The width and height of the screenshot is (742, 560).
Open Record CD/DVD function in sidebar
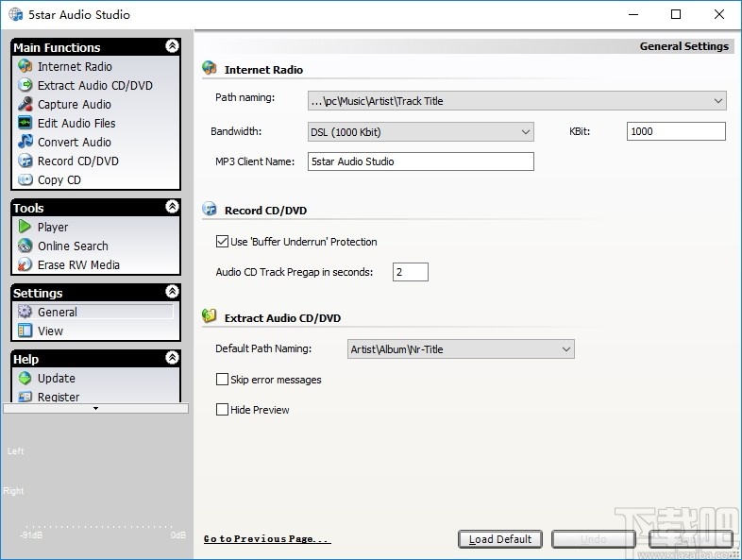click(78, 161)
